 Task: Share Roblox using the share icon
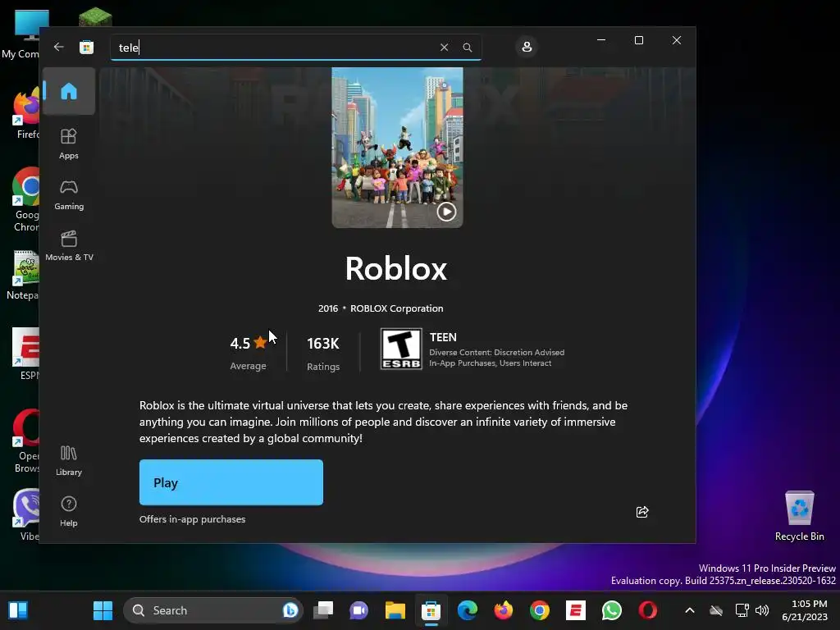[641, 512]
